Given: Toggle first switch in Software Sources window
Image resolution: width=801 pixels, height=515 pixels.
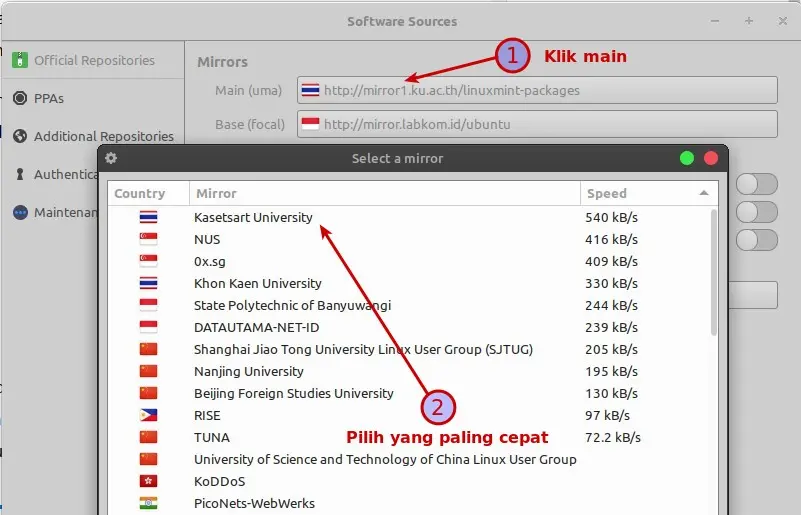Looking at the screenshot, I should tap(757, 184).
